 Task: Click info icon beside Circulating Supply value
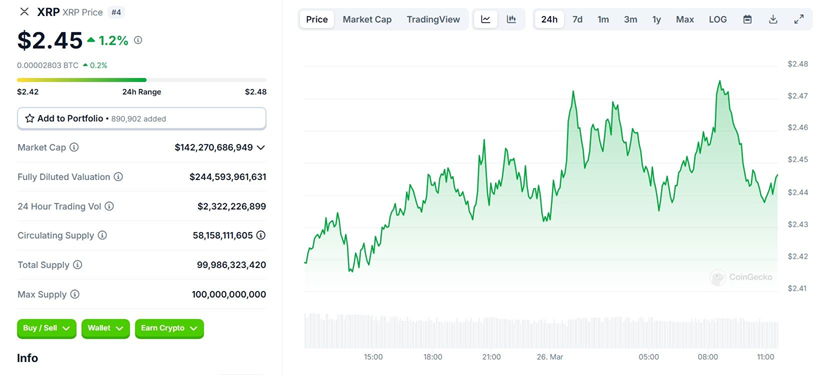pyautogui.click(x=261, y=236)
